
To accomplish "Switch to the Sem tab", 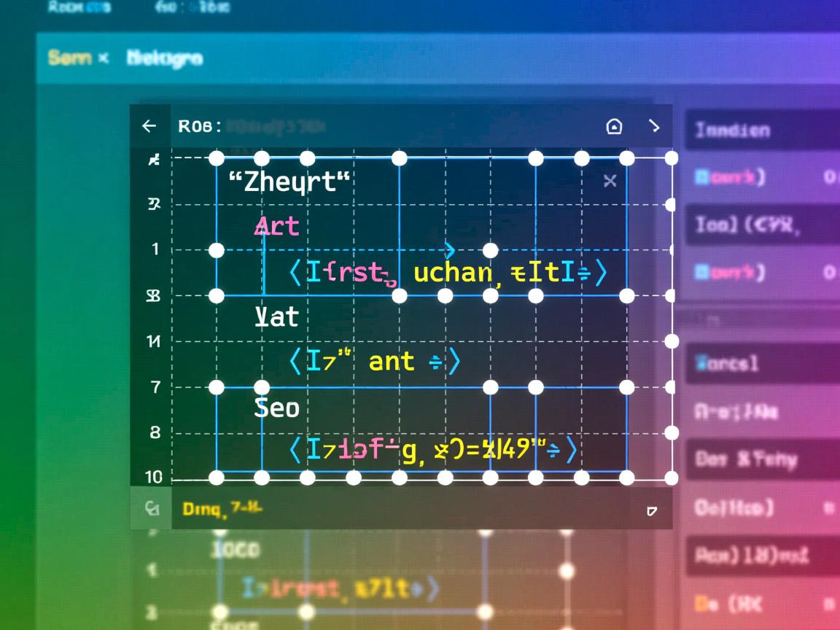I will tap(69, 58).
